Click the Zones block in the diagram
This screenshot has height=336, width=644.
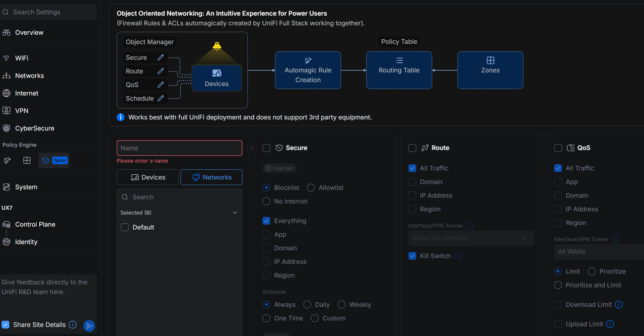[x=490, y=70]
